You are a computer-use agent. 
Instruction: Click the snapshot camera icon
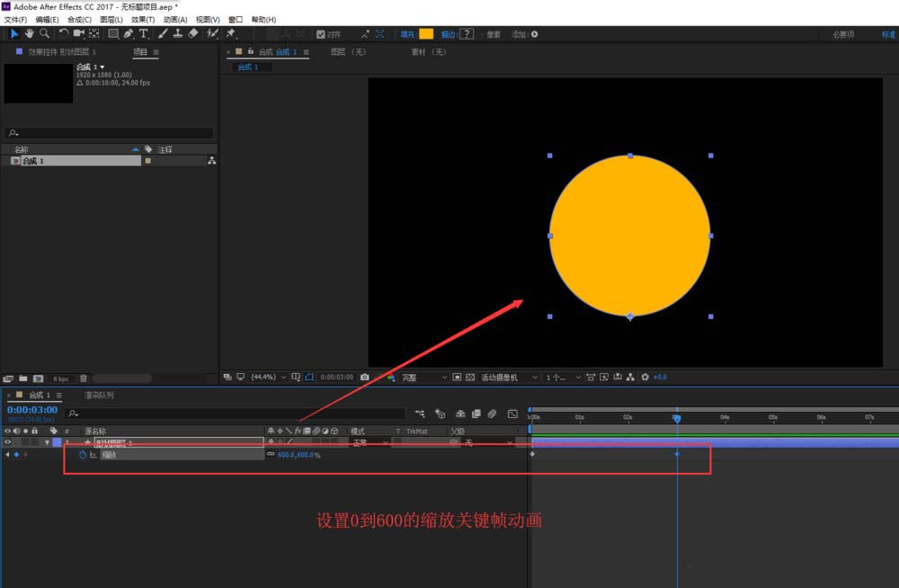pos(365,377)
